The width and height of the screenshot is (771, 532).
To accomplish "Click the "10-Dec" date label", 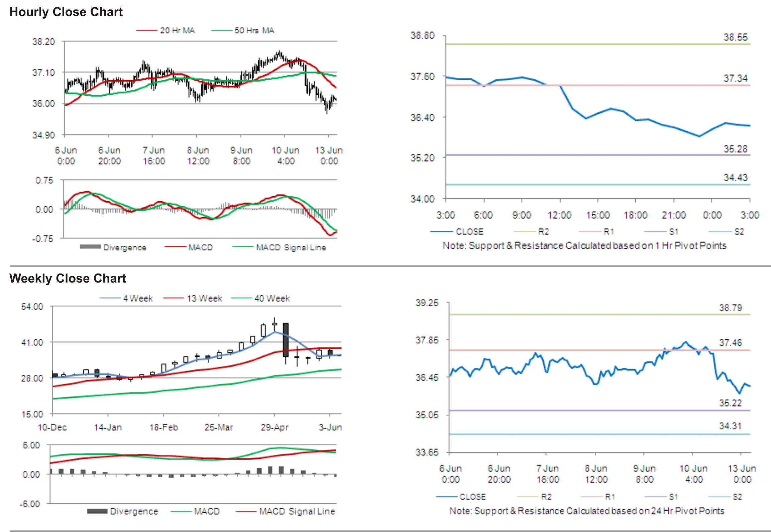I will (x=52, y=427).
